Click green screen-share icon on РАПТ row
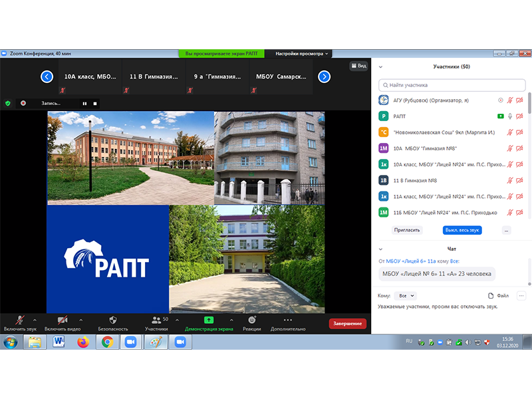This screenshot has height=399, width=532. click(x=501, y=116)
